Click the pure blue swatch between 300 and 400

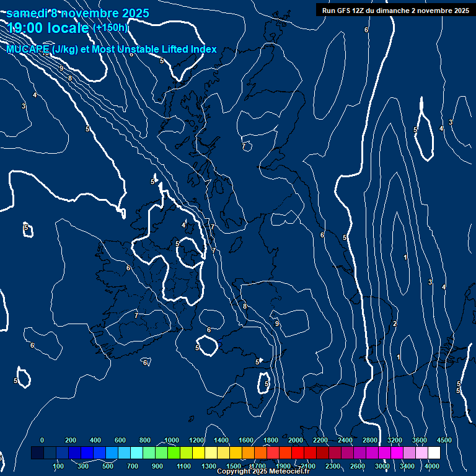(87, 452)
